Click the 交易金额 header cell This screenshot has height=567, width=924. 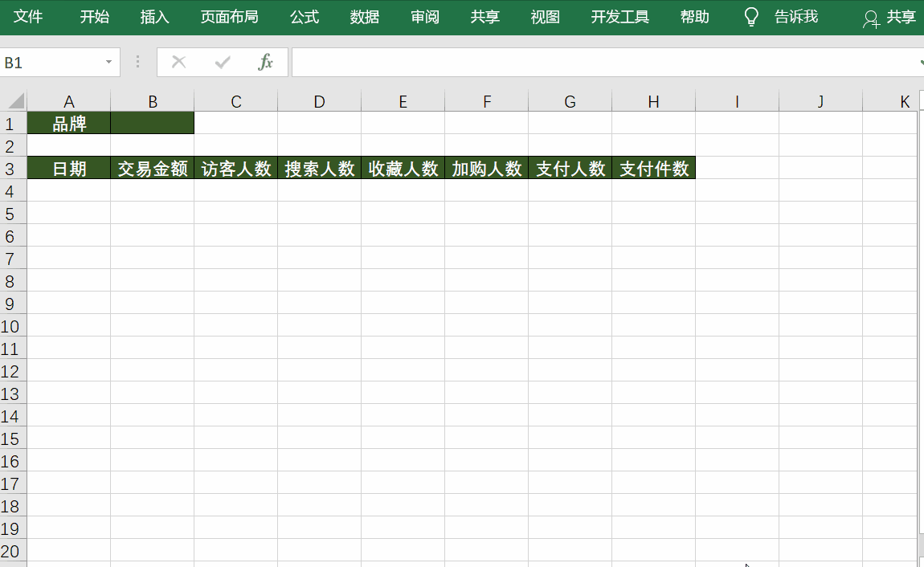point(153,169)
